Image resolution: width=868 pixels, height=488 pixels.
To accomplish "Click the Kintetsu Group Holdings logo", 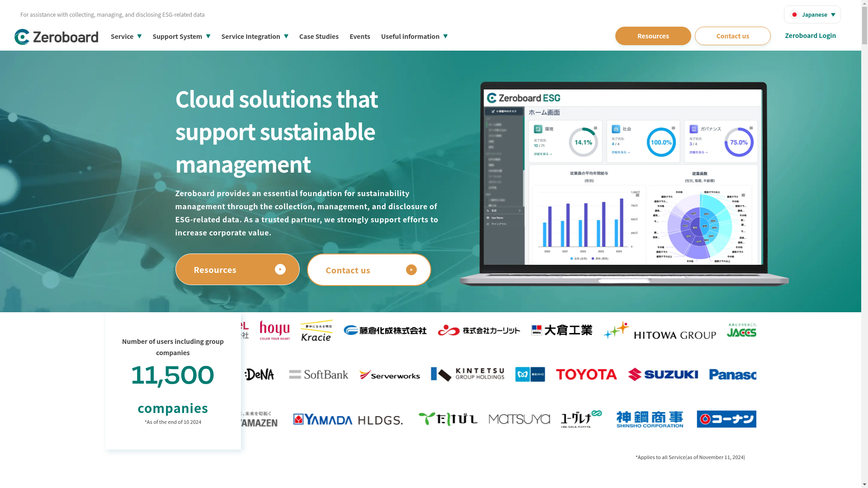I will [x=467, y=374].
